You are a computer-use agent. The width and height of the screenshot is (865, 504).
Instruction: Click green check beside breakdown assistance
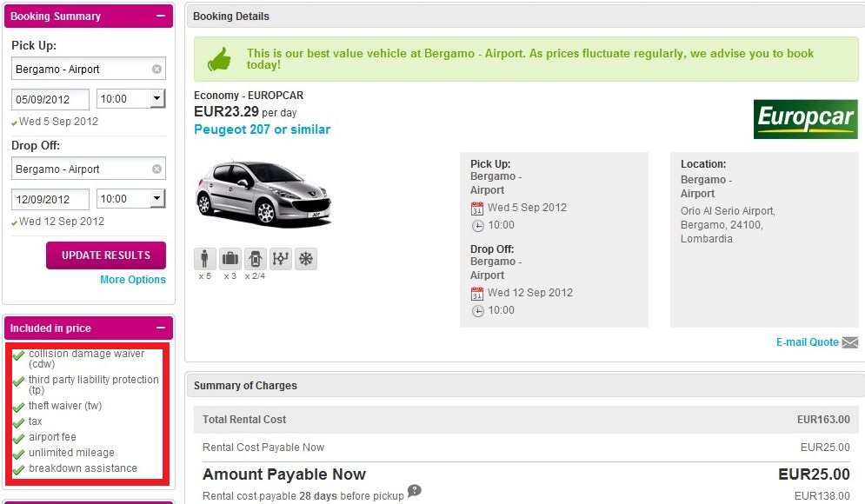[x=19, y=470]
